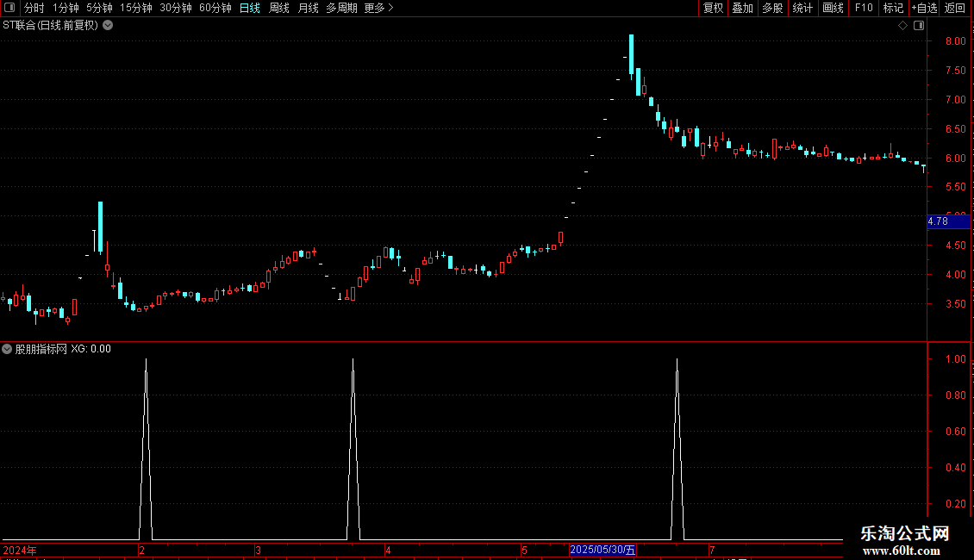Screen dimensions: 974x560
Task: Open 多股 multi-stock view
Action: (x=773, y=8)
